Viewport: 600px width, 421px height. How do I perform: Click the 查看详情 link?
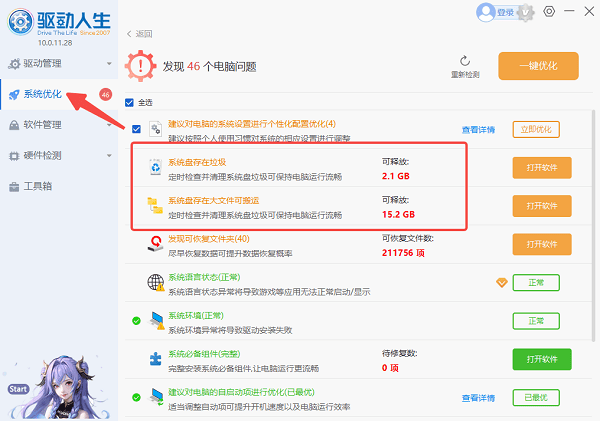click(478, 129)
